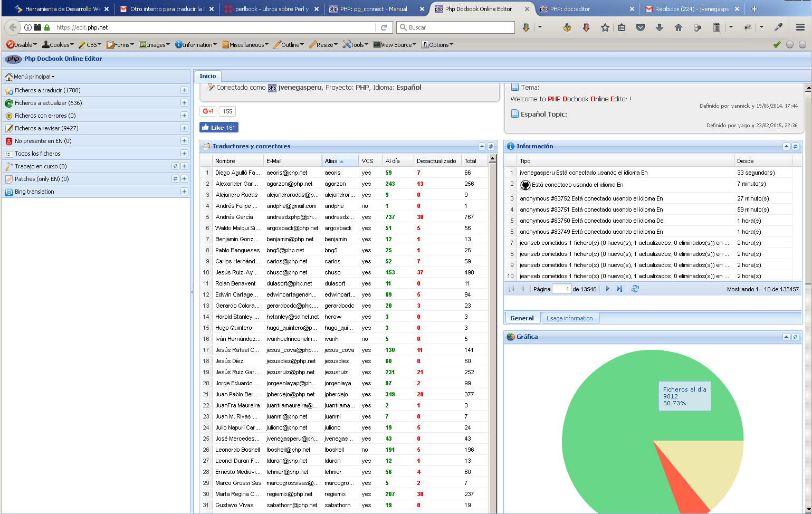Collapse the Gráfica panel
Screen dimensions: 812x514
(786, 337)
